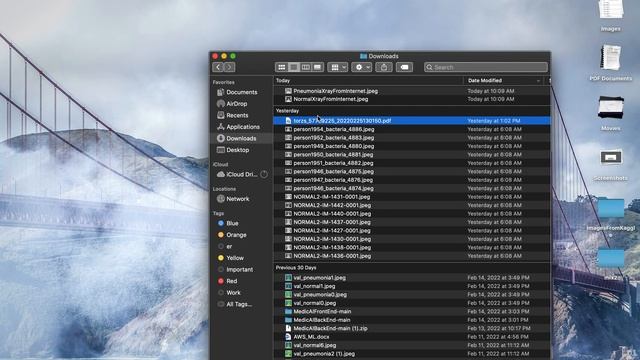Screen dimensions: 640x360
Task: Filter by Yellow tag
Action: pyautogui.click(x=235, y=258)
